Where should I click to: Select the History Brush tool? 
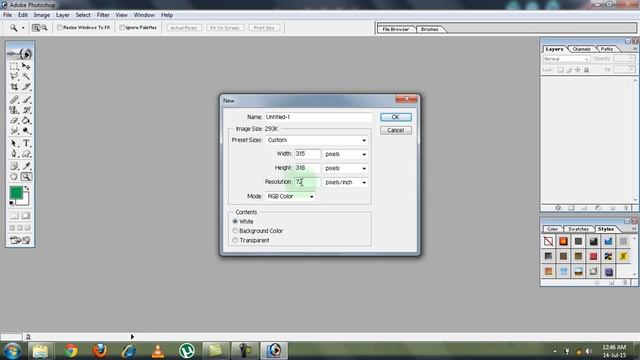[x=26, y=110]
